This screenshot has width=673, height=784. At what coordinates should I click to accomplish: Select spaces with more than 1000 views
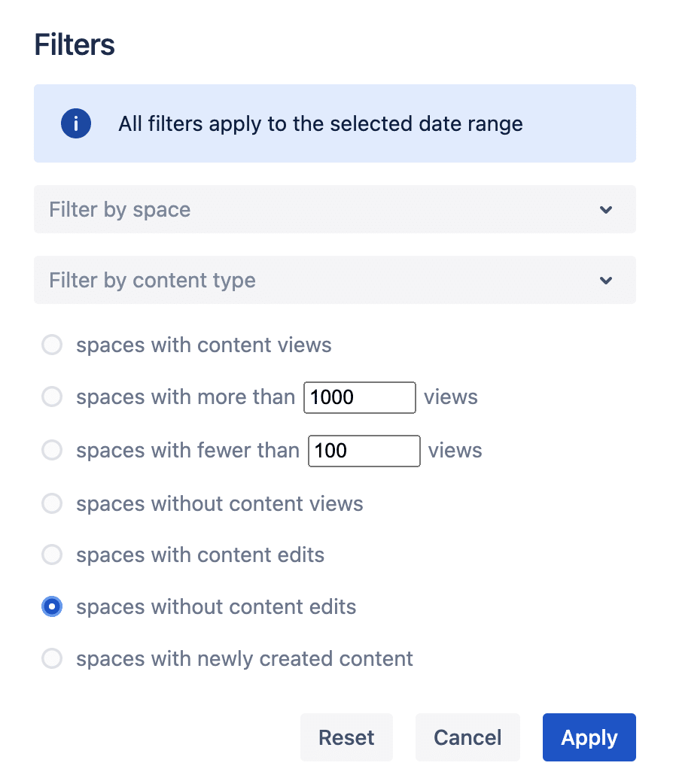[51, 397]
